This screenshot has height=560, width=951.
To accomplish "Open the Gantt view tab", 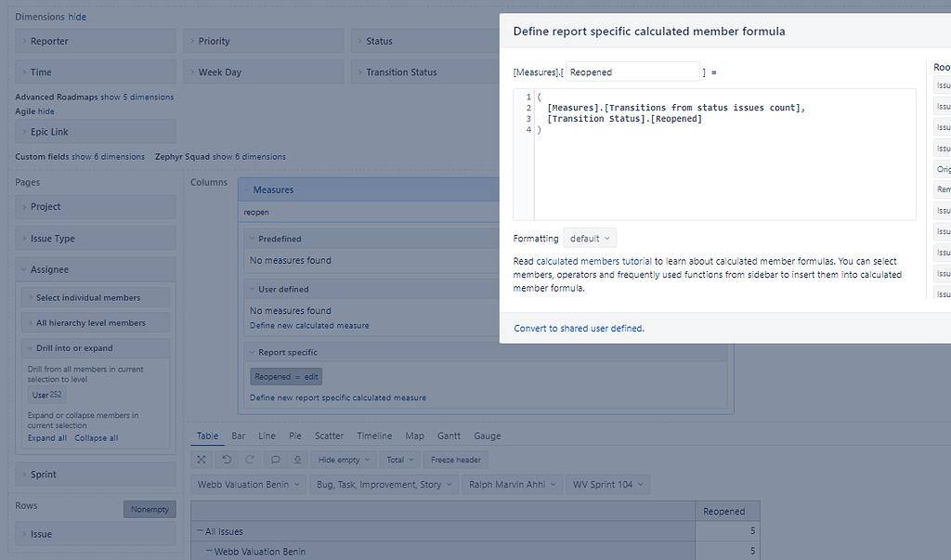I will 449,436.
